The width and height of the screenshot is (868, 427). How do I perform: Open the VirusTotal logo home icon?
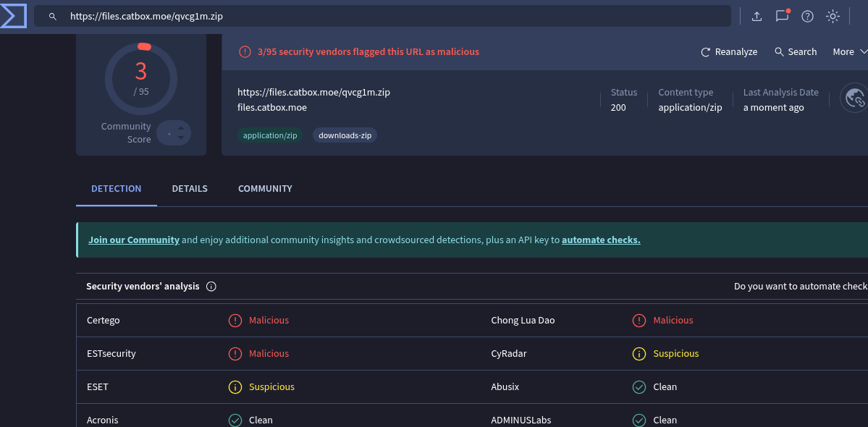point(13,16)
